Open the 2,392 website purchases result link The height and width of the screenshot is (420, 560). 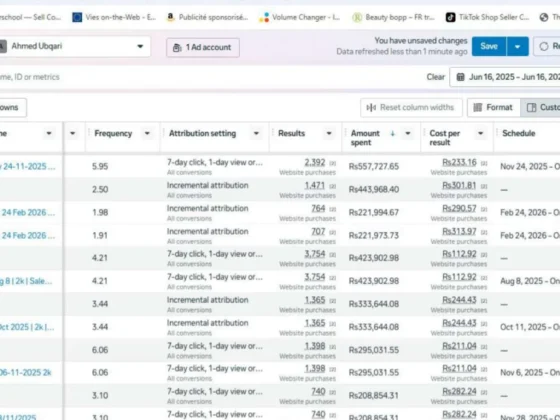click(x=315, y=162)
